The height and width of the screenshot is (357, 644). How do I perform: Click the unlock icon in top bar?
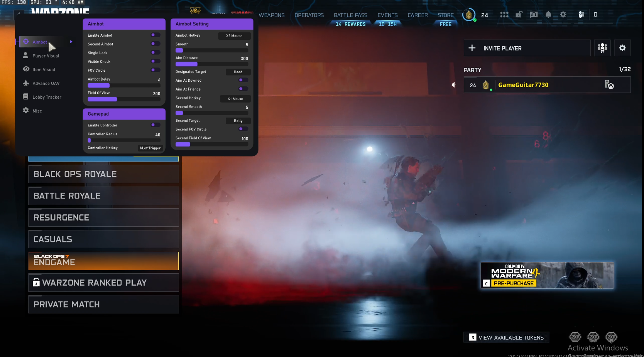click(x=519, y=15)
